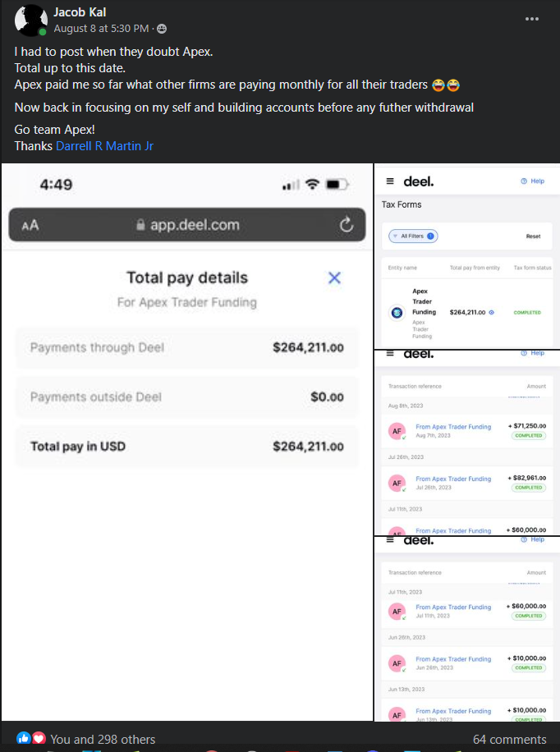560x752 pixels.
Task: Open the post options three-dot menu
Action: pos(532,19)
